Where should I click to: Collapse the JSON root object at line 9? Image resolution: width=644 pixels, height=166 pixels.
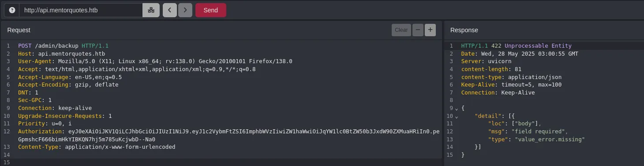point(457,108)
